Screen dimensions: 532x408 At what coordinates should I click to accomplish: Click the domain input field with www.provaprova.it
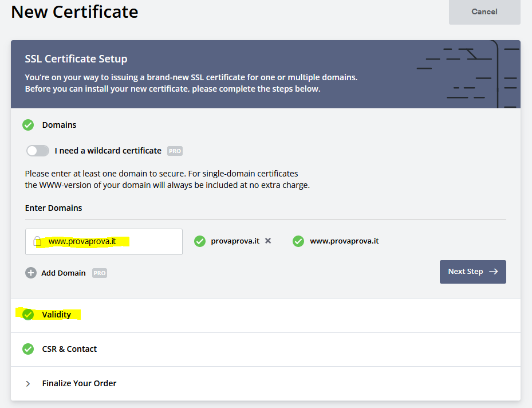[109, 241]
